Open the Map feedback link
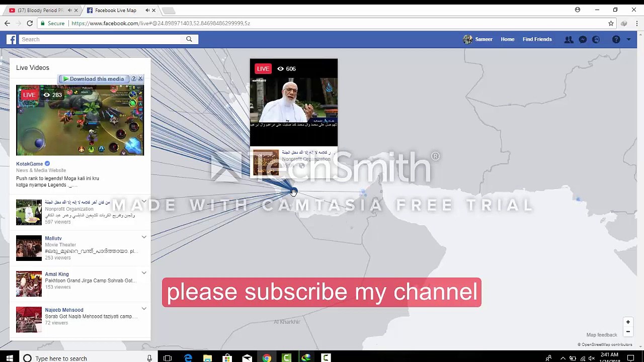The image size is (644, 362). [601, 335]
